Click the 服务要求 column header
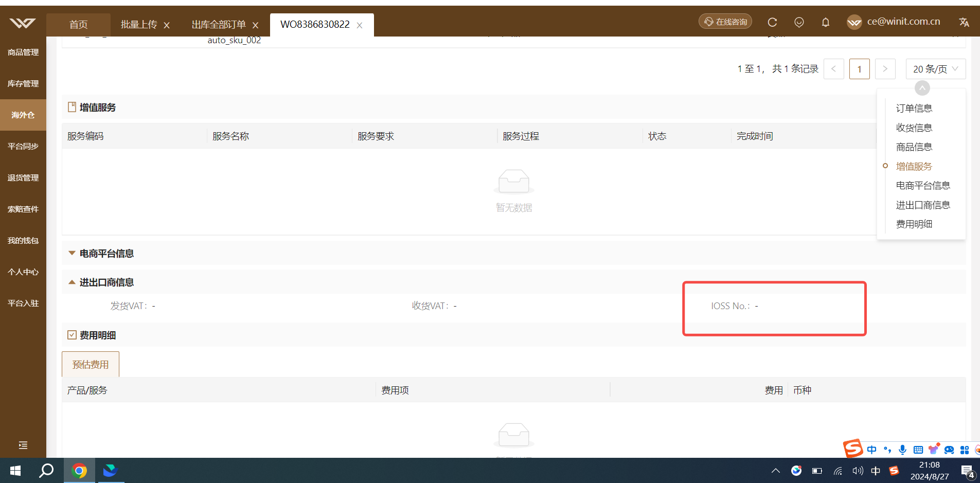 [376, 136]
